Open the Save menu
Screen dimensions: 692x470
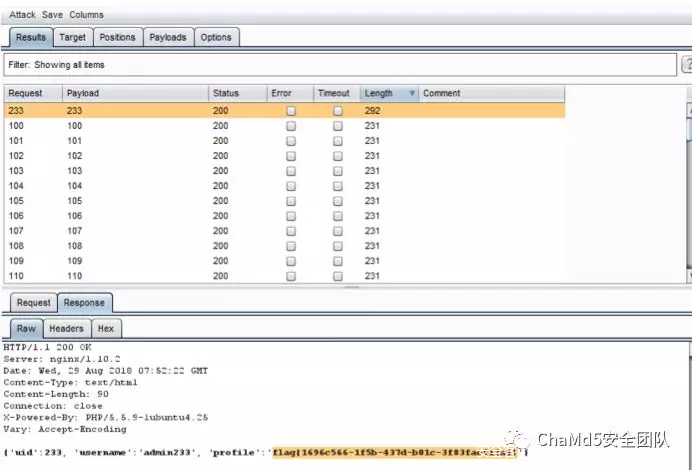(52, 15)
